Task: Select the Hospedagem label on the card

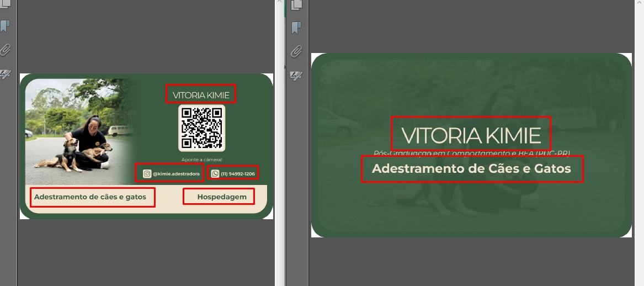Action: point(222,197)
